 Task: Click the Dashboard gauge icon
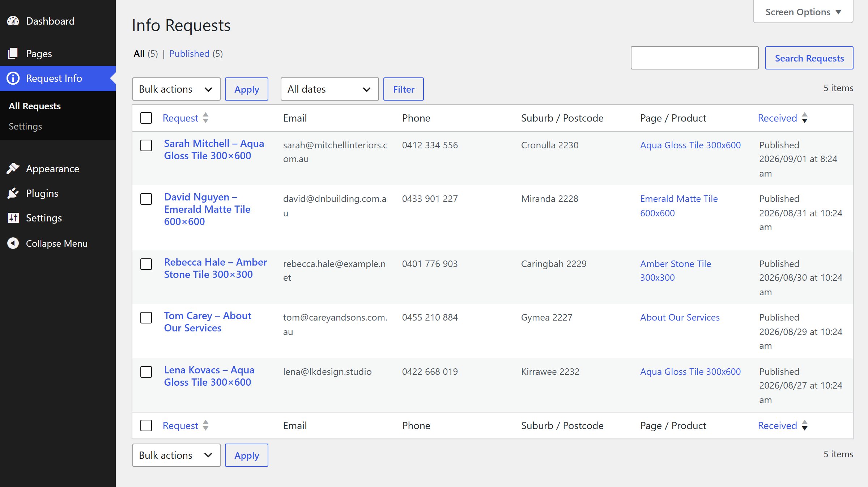tap(13, 21)
